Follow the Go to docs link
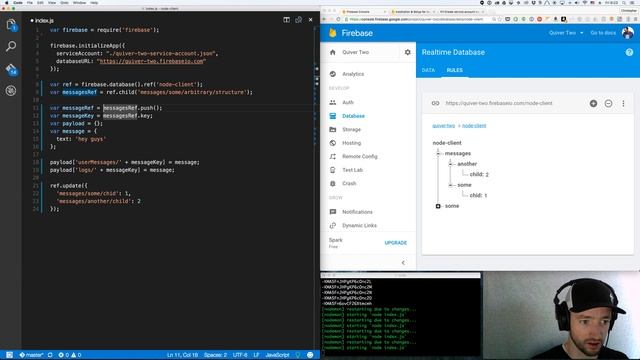 pos(603,33)
